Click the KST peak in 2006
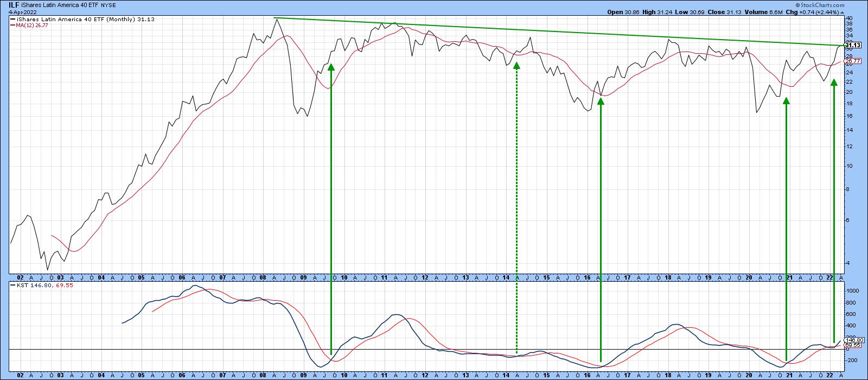The width and height of the screenshot is (868, 380). click(195, 286)
